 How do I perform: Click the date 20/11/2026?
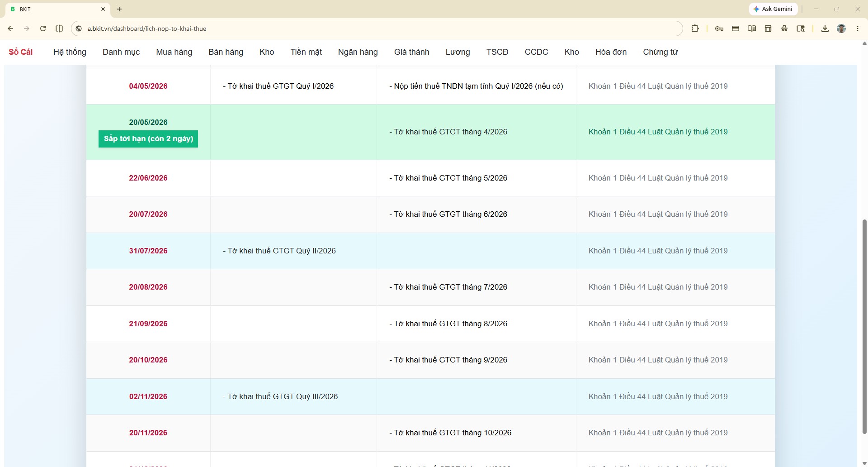click(148, 433)
